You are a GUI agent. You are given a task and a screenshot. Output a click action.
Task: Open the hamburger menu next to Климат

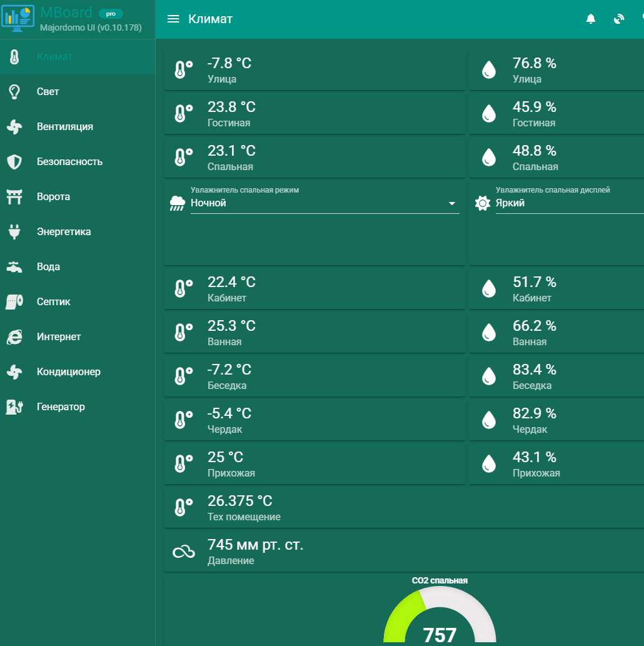point(173,19)
